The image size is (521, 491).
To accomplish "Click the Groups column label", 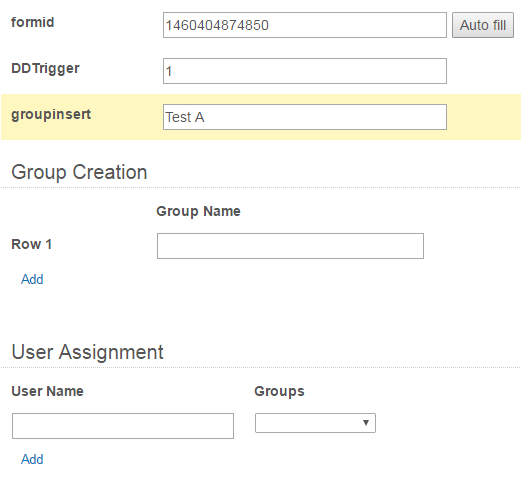I will 279,392.
